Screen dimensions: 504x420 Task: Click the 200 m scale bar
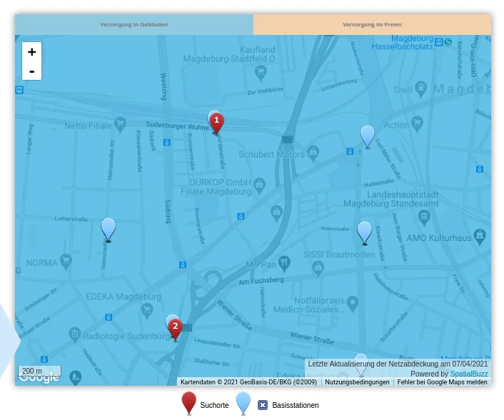39,371
